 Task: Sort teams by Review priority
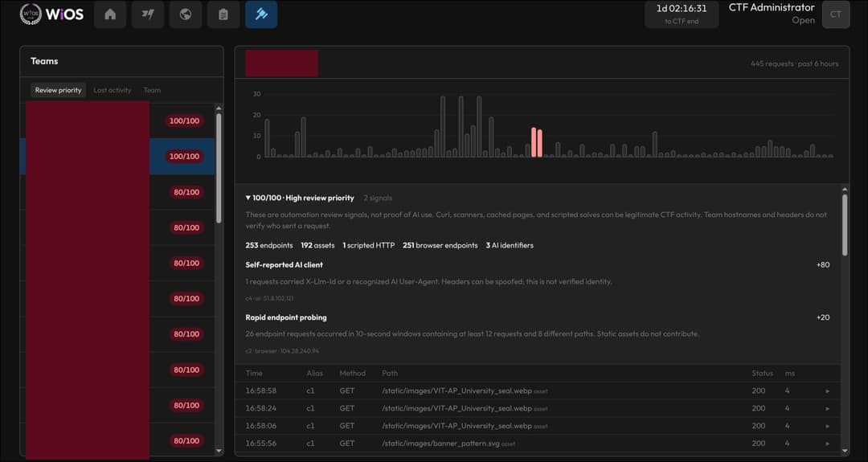(x=58, y=90)
